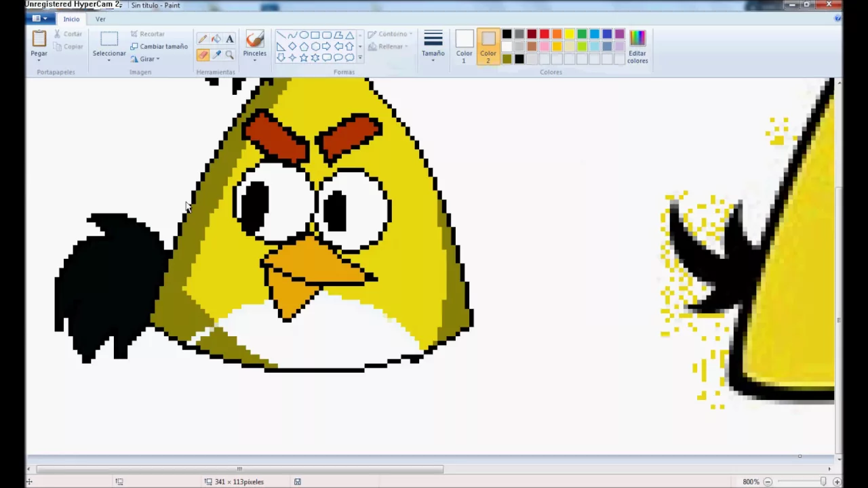868x488 pixels.
Task: Open the Rellenar fill dropdown
Action: [x=388, y=47]
